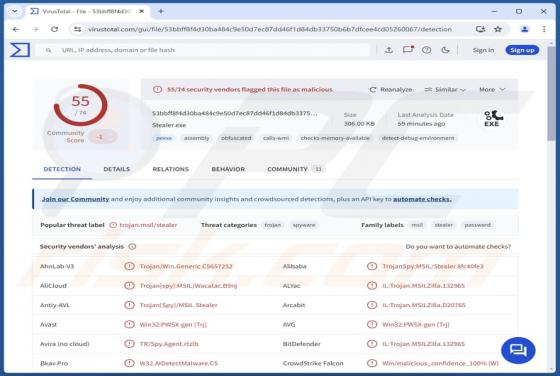This screenshot has height=376, width=560.
Task: Switch to the BEHAVIOR tab
Action: [x=228, y=169]
